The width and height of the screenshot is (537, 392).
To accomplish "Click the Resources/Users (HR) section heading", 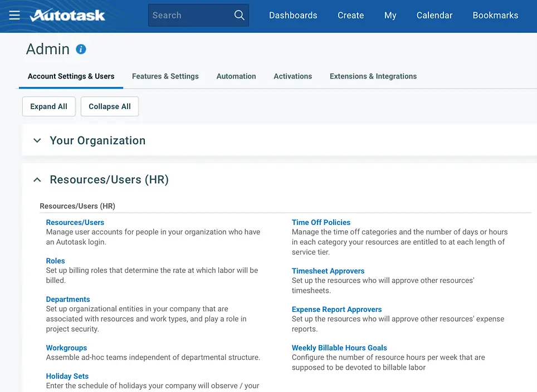I will 109,180.
